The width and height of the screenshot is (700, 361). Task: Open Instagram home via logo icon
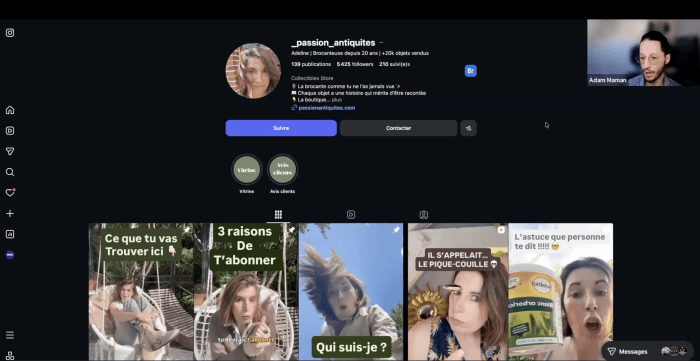(x=10, y=33)
